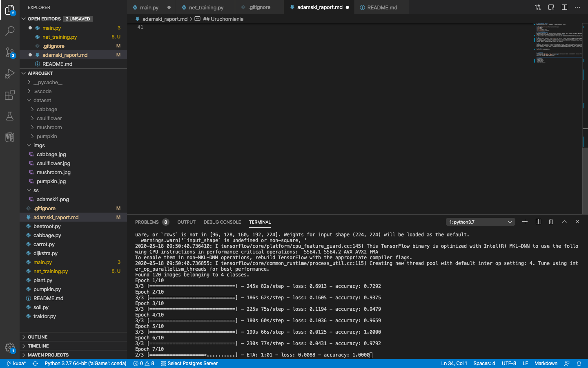Create a new terminal with plus icon

(525, 222)
